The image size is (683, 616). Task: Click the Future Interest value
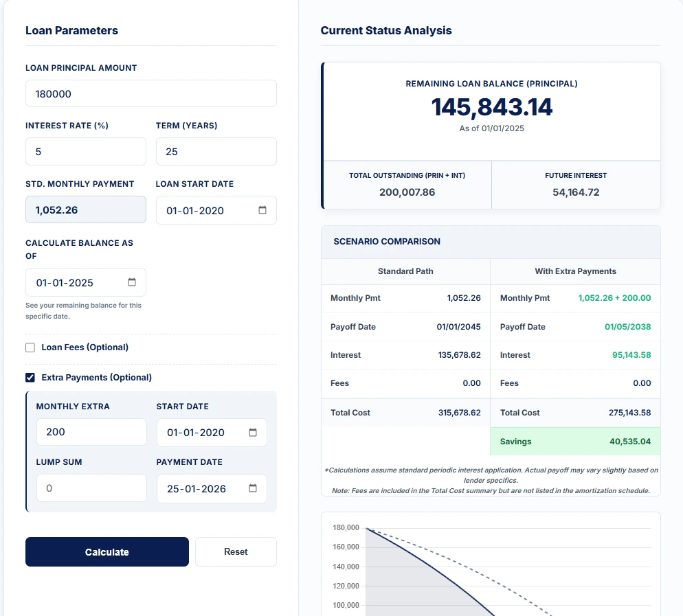coord(576,193)
